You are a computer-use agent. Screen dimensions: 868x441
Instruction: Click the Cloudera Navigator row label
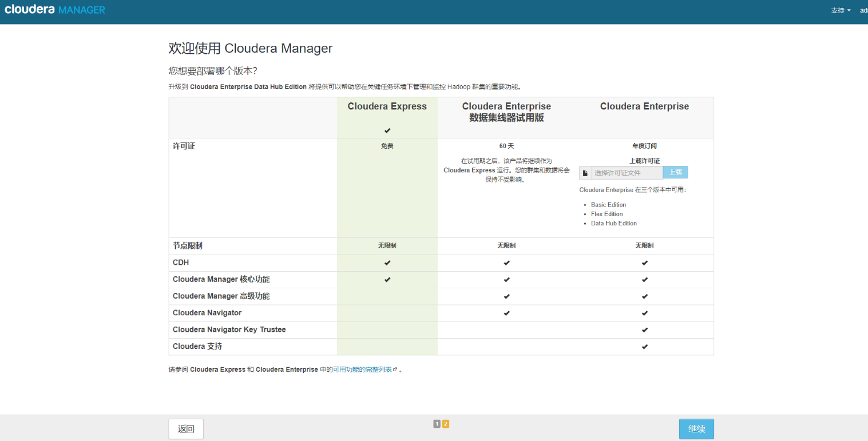pyautogui.click(x=207, y=313)
